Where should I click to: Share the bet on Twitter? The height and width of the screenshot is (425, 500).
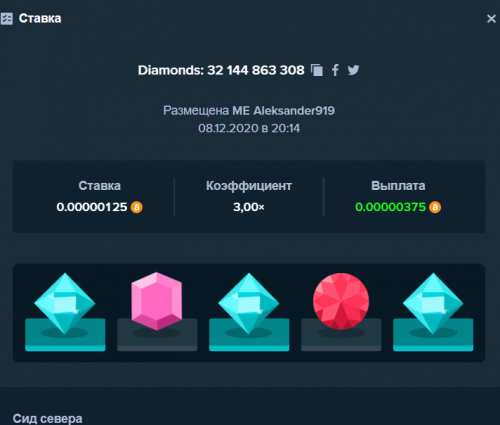point(353,70)
